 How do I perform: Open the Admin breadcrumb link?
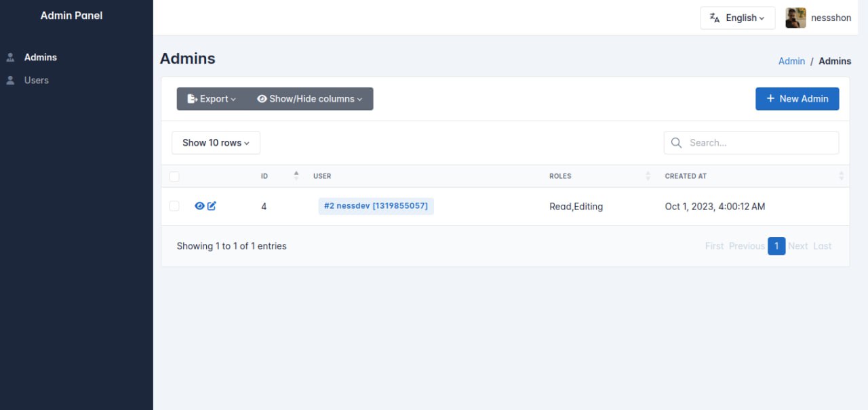click(x=791, y=61)
